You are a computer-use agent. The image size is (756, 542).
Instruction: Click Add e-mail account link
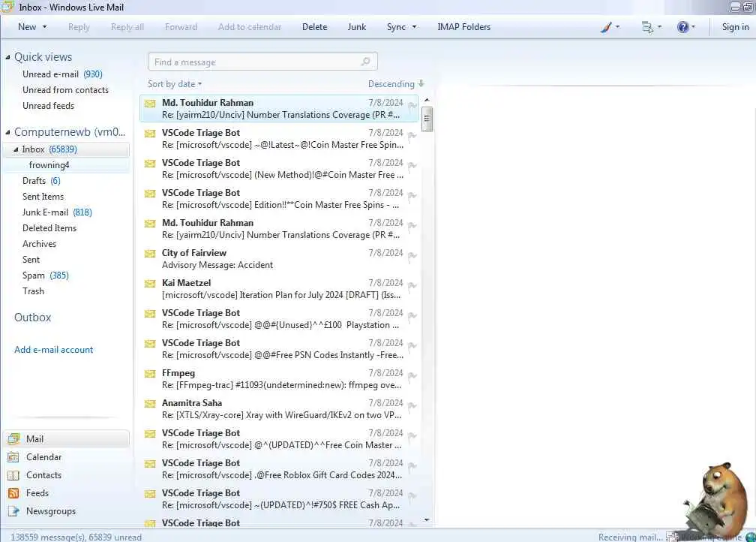53,349
